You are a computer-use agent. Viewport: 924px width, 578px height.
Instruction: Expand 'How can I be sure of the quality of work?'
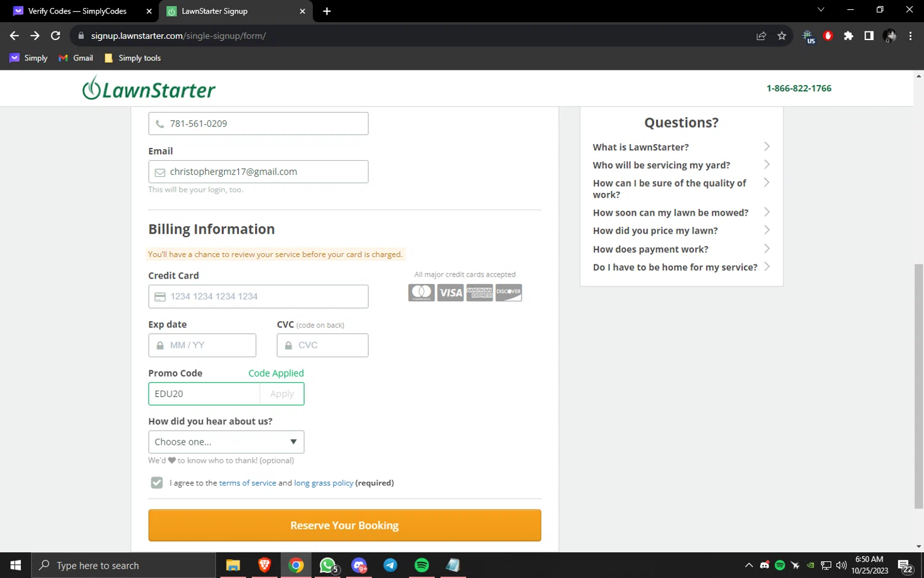coord(681,189)
